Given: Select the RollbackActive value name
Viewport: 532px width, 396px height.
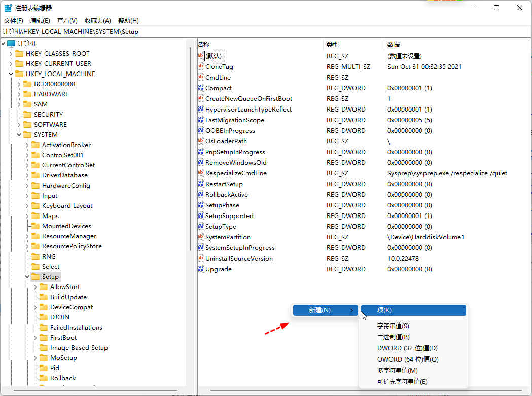Looking at the screenshot, I should 227,194.
